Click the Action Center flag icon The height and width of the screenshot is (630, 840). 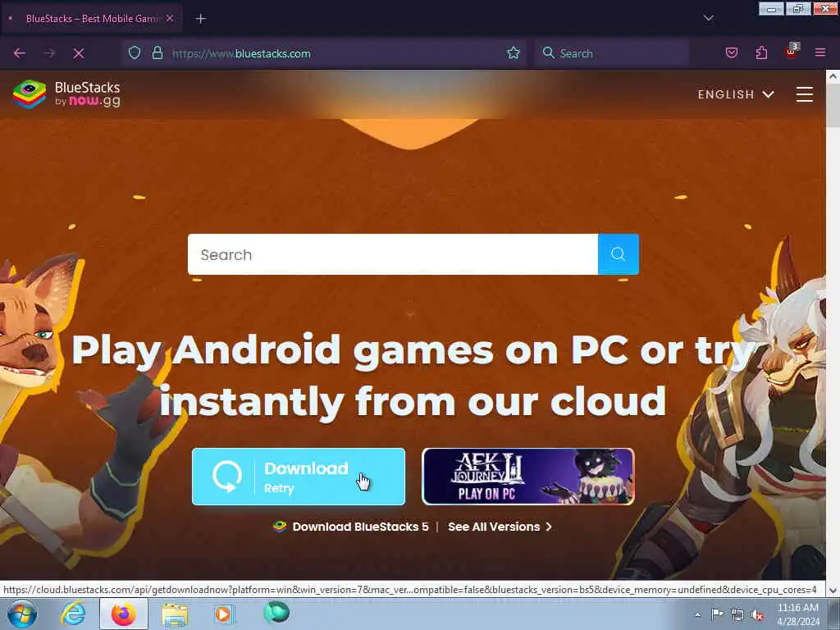coord(717,614)
